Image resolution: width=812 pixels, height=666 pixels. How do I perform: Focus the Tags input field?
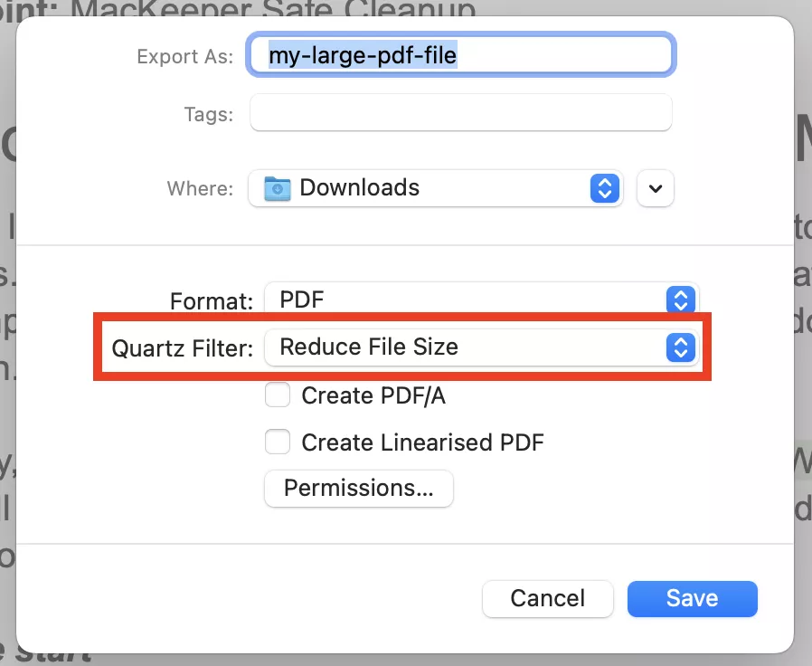461,114
